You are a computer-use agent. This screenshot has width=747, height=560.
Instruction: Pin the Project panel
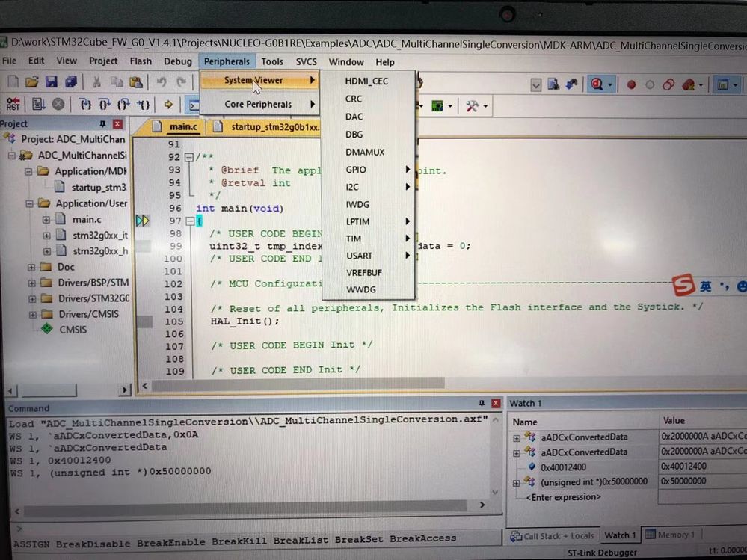point(102,124)
